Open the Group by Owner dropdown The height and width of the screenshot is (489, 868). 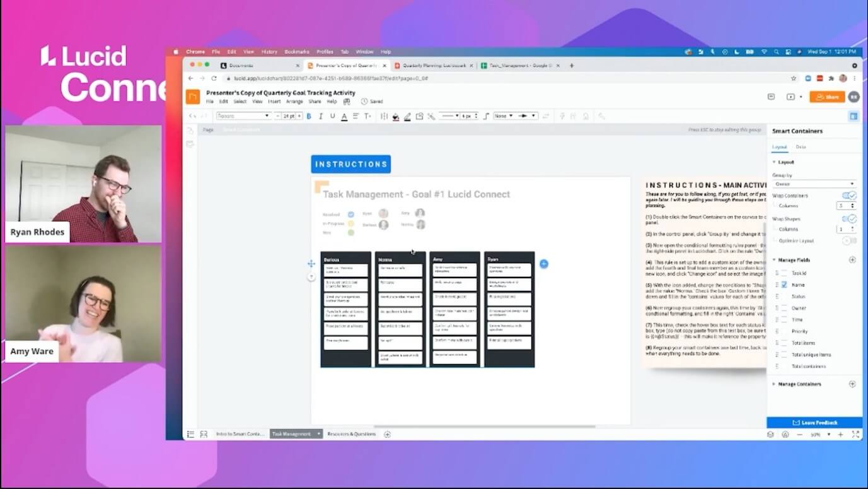[x=814, y=184]
